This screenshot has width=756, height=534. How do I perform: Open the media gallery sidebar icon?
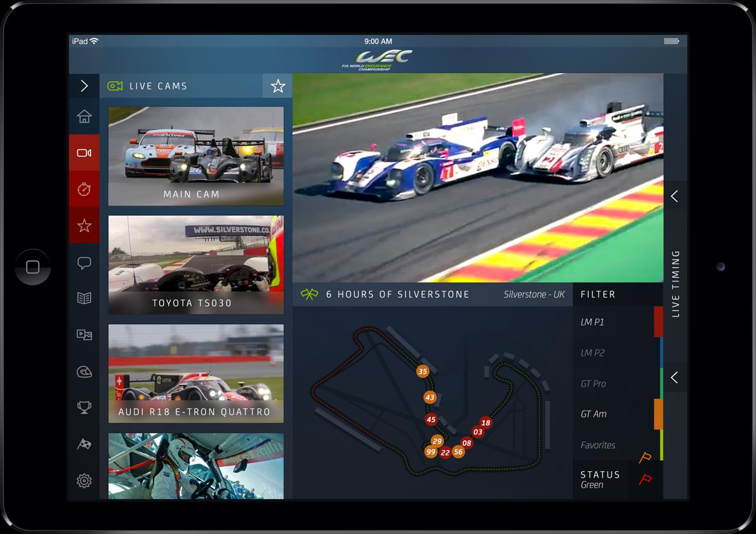(x=84, y=334)
